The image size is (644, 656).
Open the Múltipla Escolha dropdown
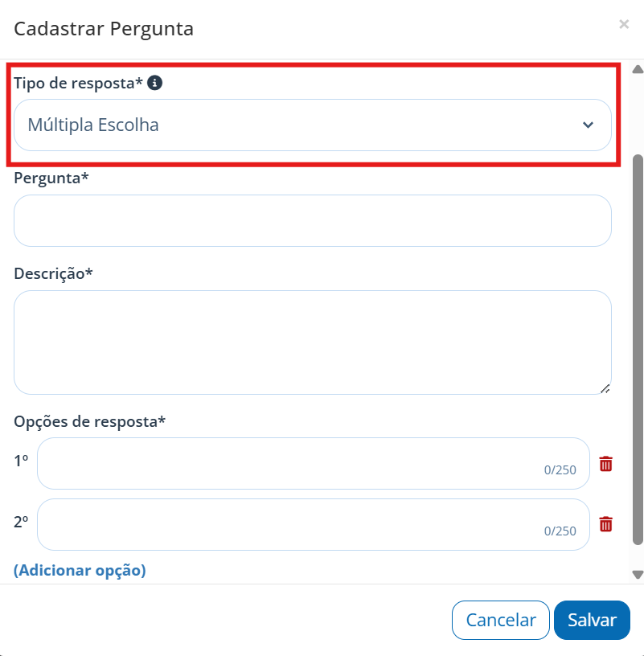pos(313,125)
